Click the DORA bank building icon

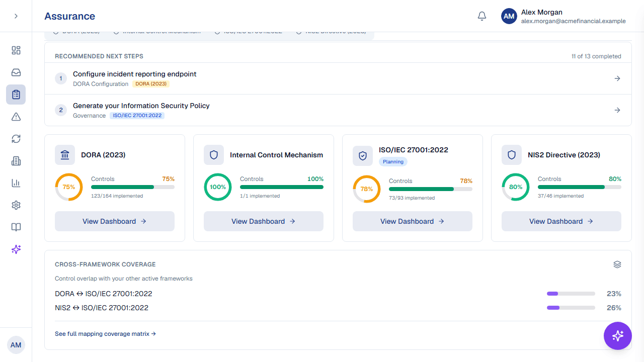coord(65,155)
